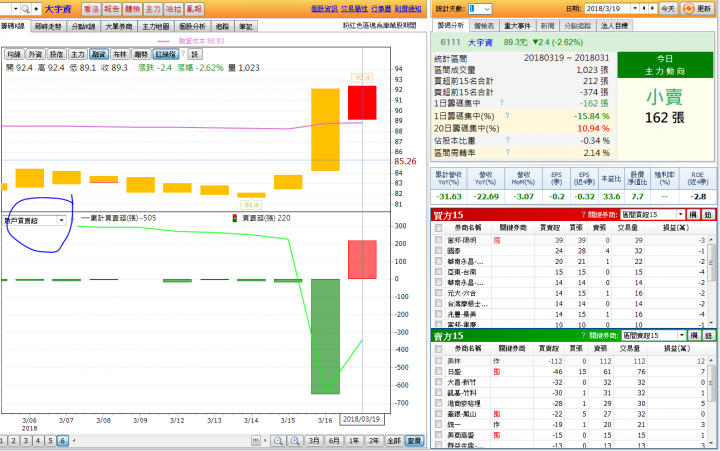Viewport: 720px width, 451px height.
Task: Click the zoom out magnifier below the chart
Action: [278, 440]
